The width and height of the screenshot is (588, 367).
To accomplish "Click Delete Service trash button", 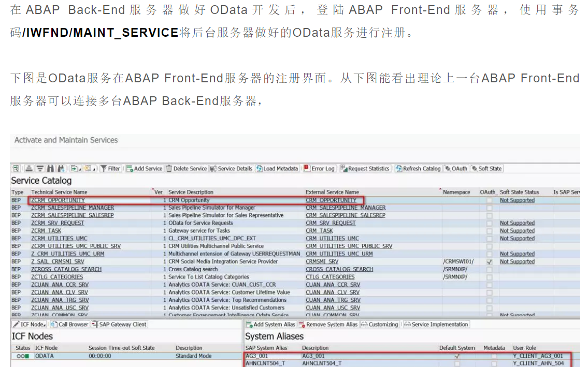I will click(187, 169).
